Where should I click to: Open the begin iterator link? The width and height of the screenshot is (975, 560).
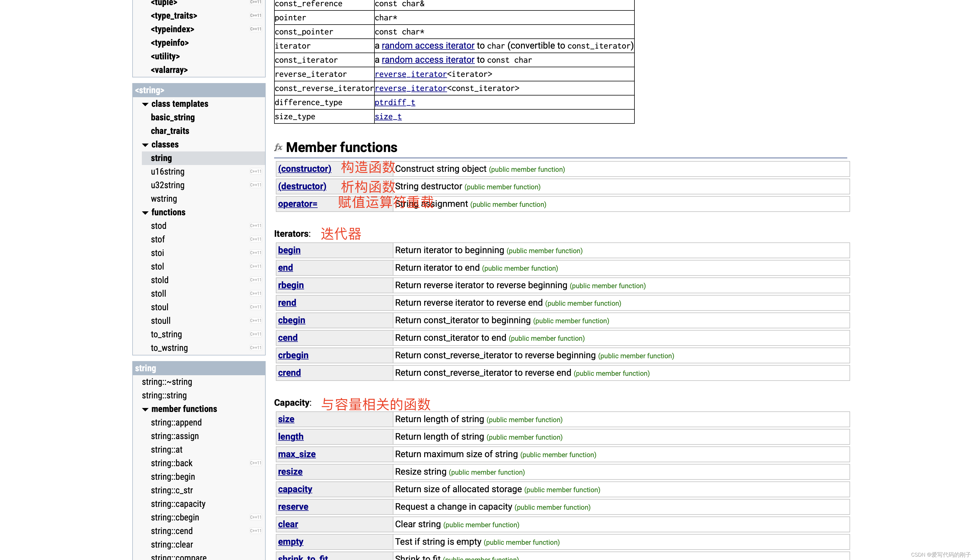pos(289,250)
